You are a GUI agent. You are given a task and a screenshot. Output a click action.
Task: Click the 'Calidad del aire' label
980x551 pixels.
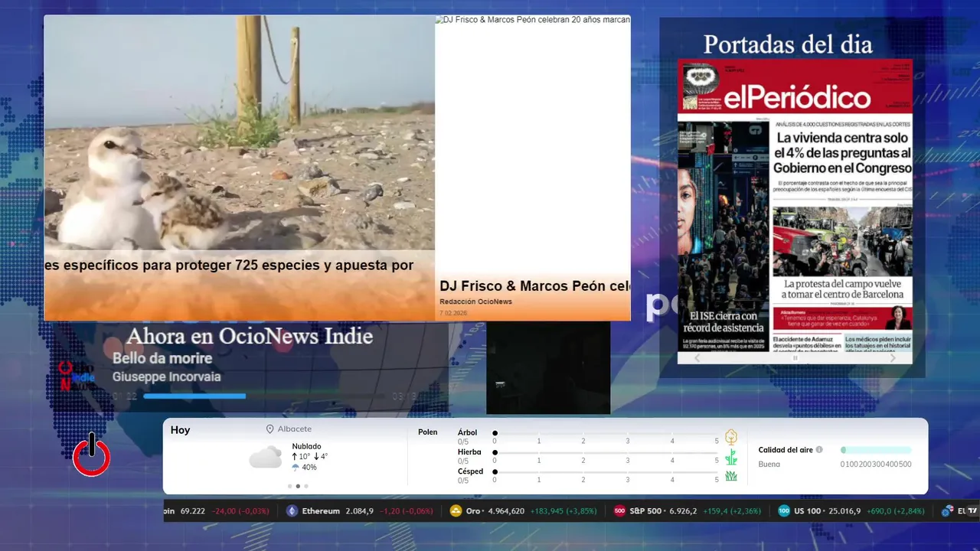[x=786, y=450]
